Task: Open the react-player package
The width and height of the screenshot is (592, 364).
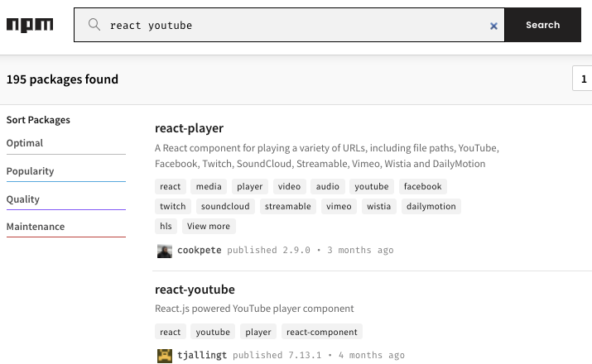Action: click(x=189, y=128)
